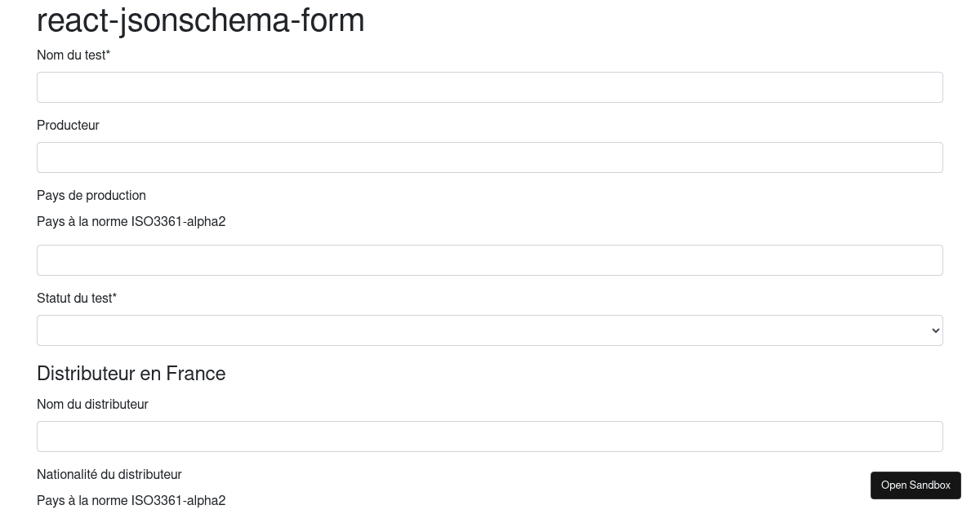Launch the sandbox via the dark button
This screenshot has height=514, width=980.
(x=915, y=485)
